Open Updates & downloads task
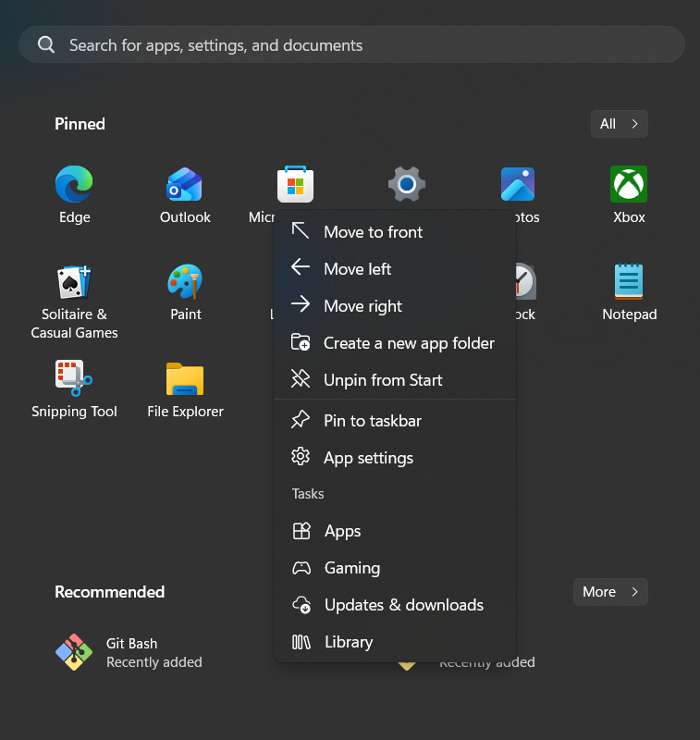Screen dimensions: 700x740 click(x=395, y=605)
